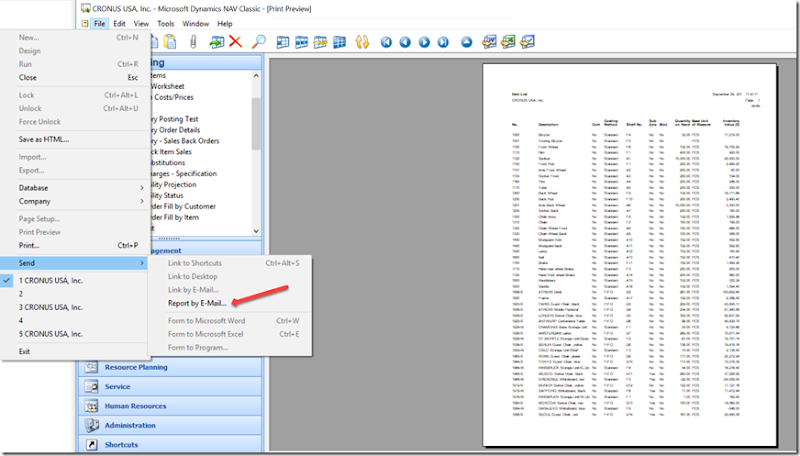Open Shortcuts navigation pane button

click(170, 444)
